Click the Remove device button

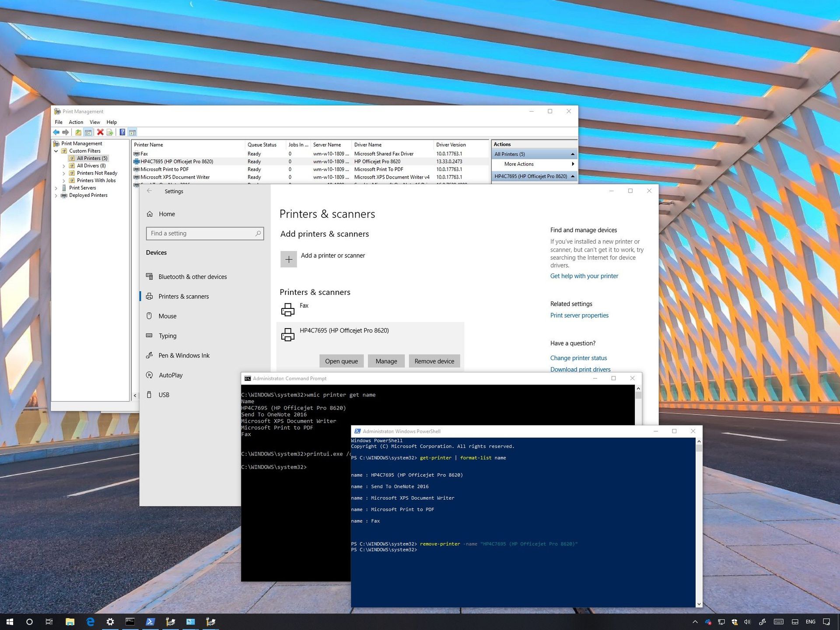tap(434, 361)
